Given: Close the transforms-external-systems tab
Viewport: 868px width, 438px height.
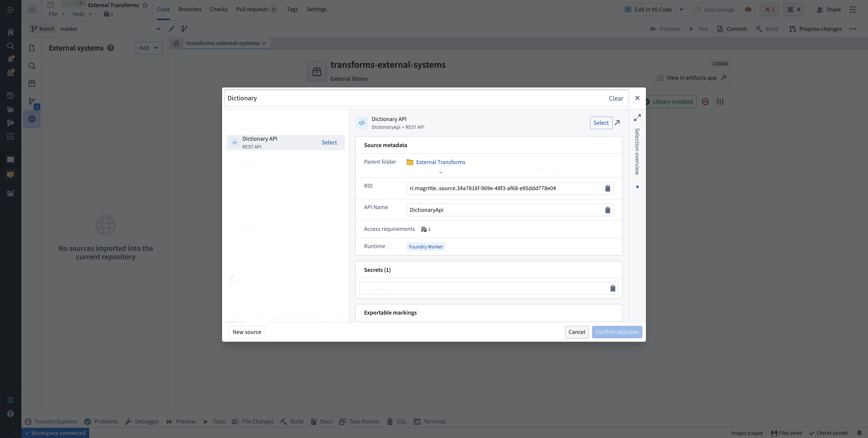Looking at the screenshot, I should pyautogui.click(x=264, y=43).
